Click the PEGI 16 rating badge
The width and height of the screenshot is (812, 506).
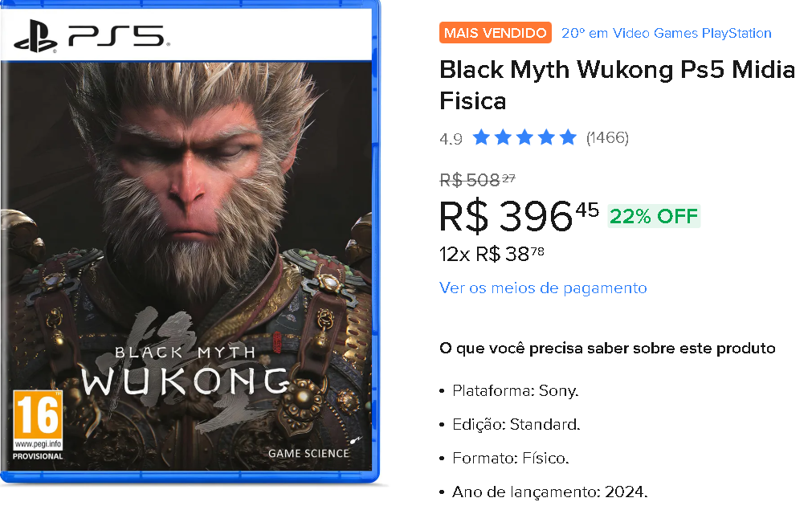click(38, 423)
